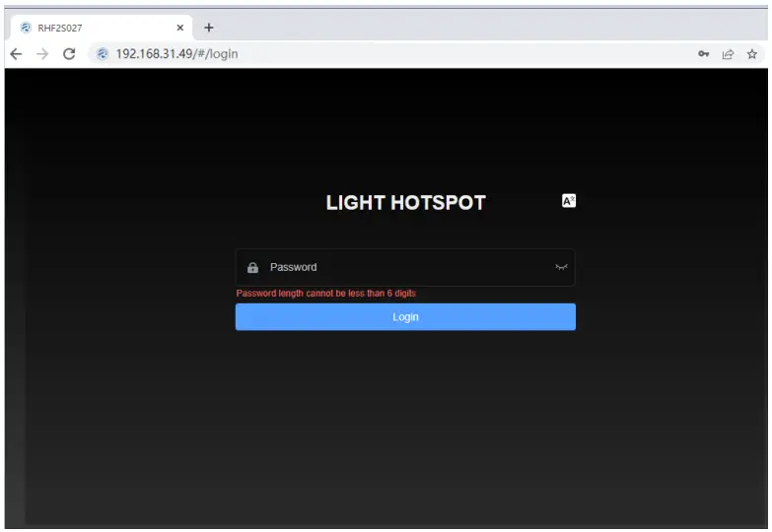This screenshot has width=772, height=532.
Task: Open site info icon in address bar
Action: (x=103, y=54)
